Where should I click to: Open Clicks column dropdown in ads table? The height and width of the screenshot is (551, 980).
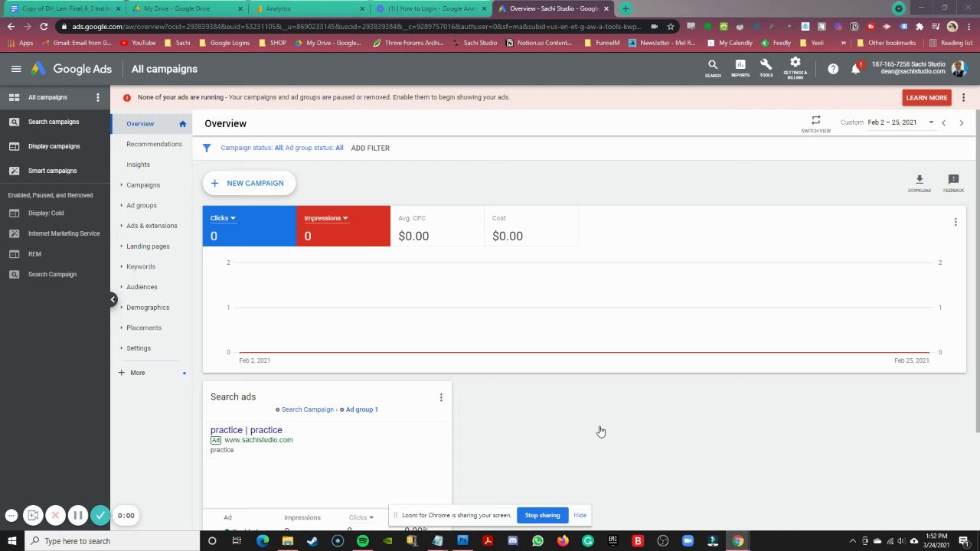tap(361, 517)
